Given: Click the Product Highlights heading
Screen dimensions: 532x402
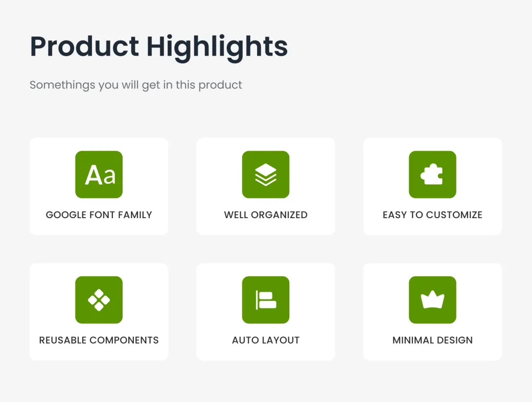Looking at the screenshot, I should pyautogui.click(x=159, y=47).
